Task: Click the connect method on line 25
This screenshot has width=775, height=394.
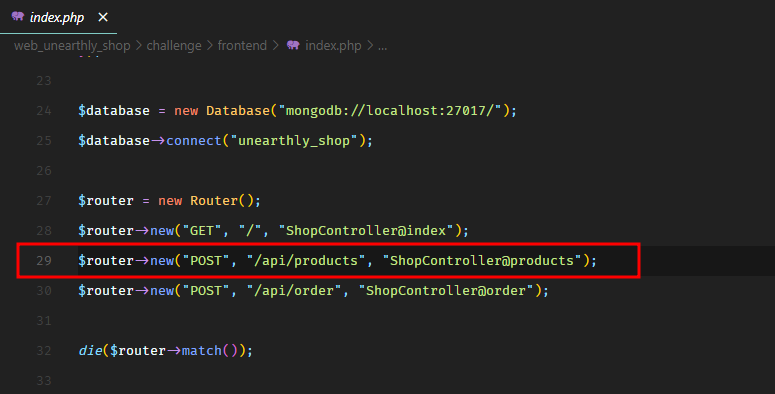Action: click(x=194, y=141)
